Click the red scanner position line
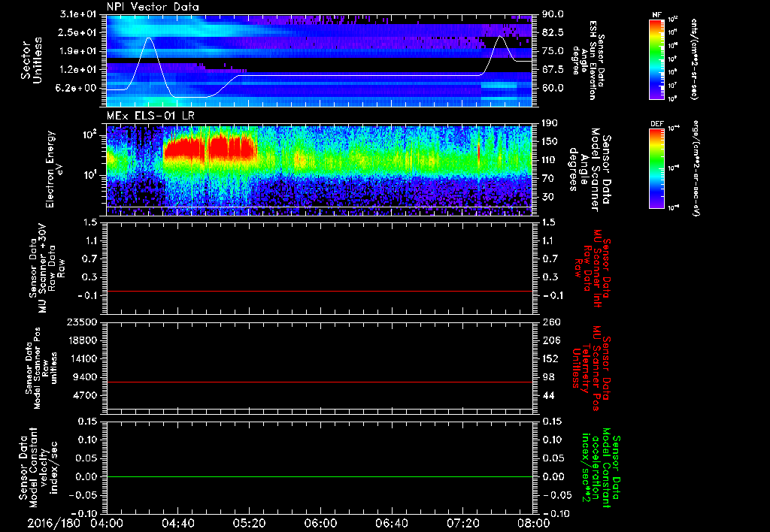Image resolution: width=770 pixels, height=532 pixels. (320, 382)
